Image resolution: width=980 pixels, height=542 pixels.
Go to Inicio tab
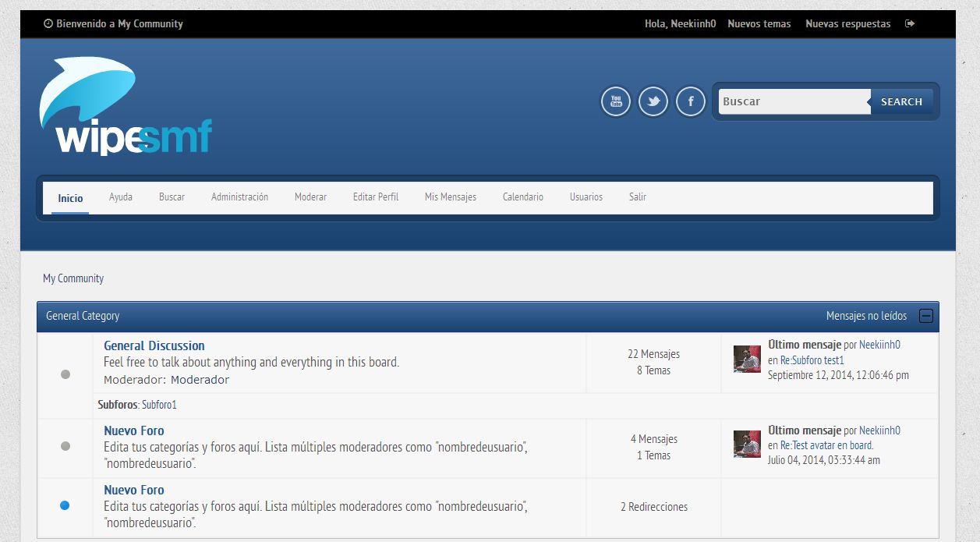pyautogui.click(x=70, y=198)
